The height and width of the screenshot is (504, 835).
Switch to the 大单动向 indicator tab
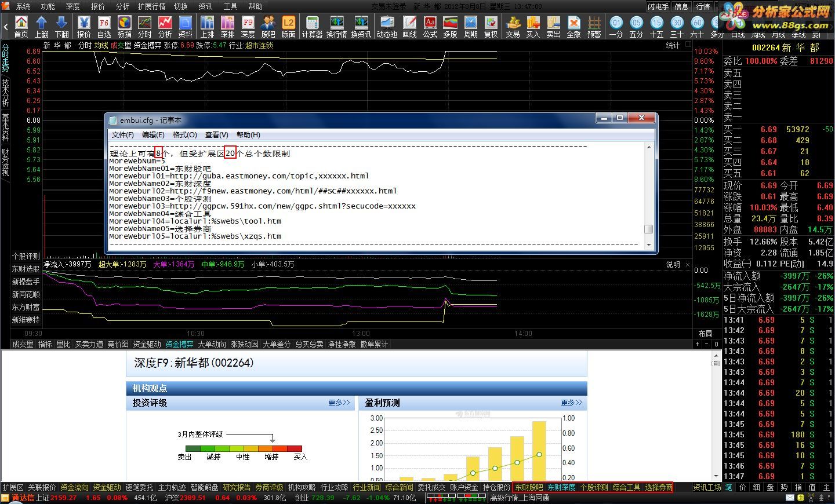(212, 344)
